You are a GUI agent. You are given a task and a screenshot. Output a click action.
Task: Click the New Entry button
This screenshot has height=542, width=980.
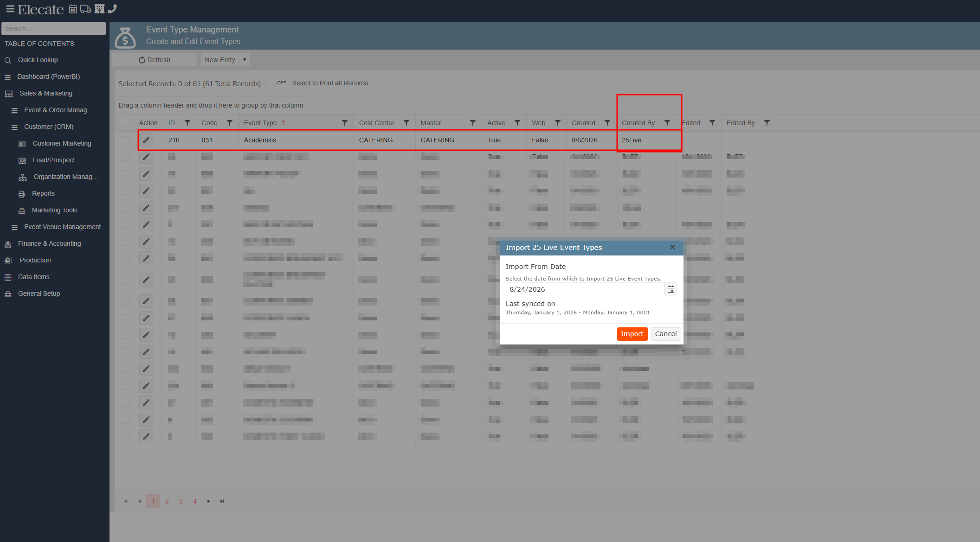click(220, 60)
